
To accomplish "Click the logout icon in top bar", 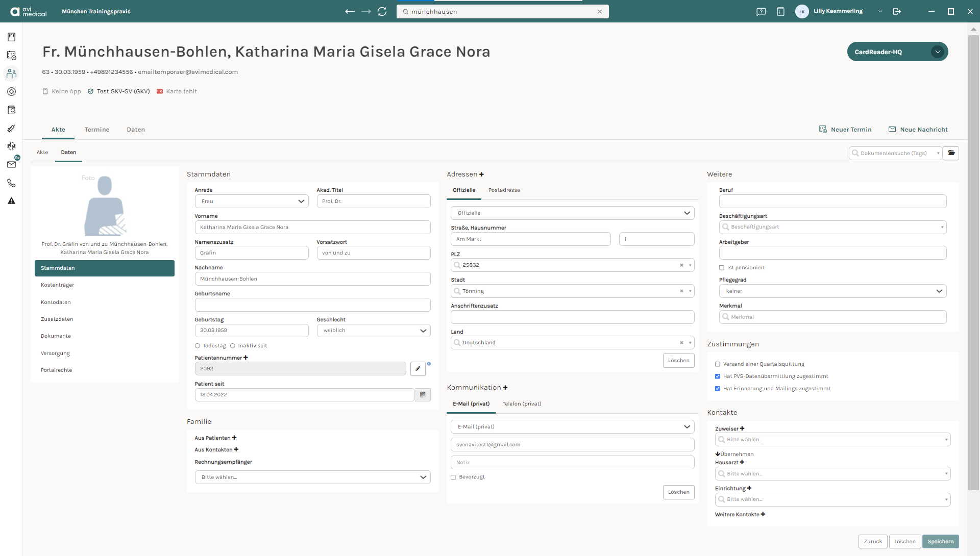I will 897,11.
